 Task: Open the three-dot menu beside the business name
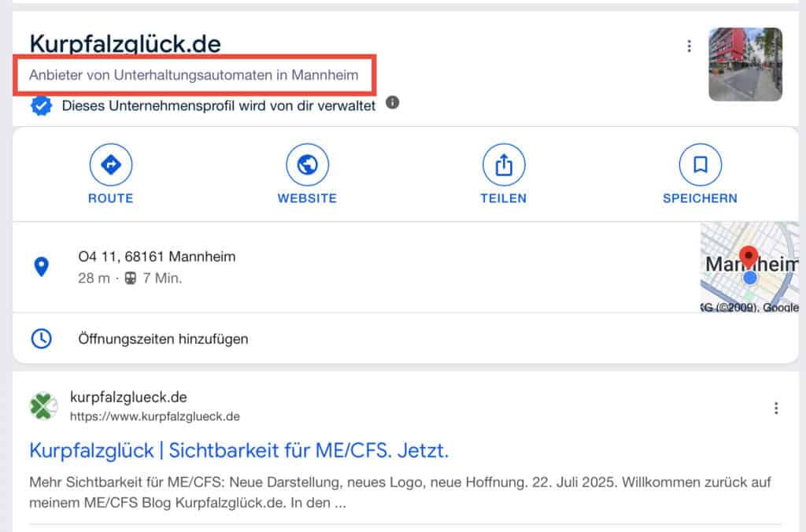(x=690, y=46)
